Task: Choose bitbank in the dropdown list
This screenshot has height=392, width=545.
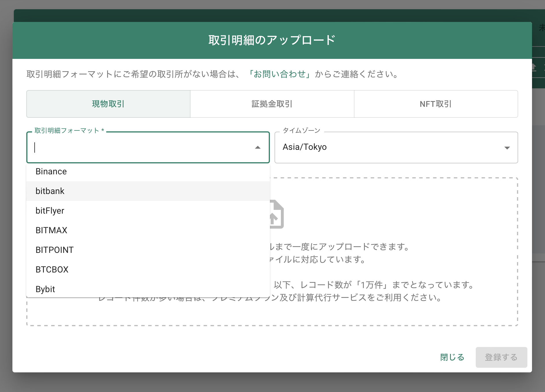Action: pos(148,191)
